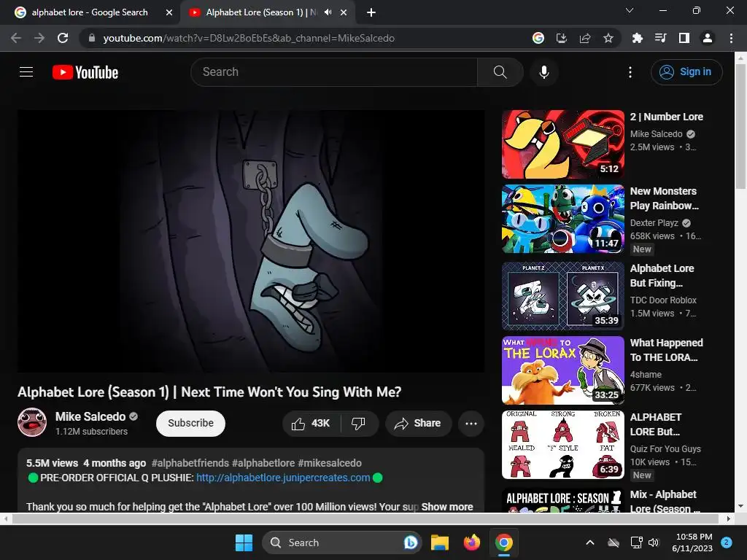Open ALPHABET LORE But quiz thumbnail

tap(562, 445)
